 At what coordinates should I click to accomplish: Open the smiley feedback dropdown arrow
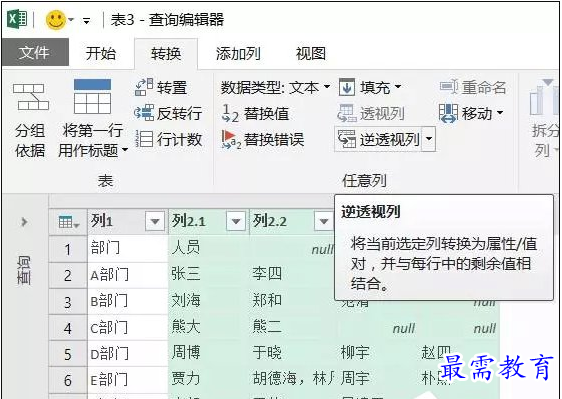tap(71, 20)
